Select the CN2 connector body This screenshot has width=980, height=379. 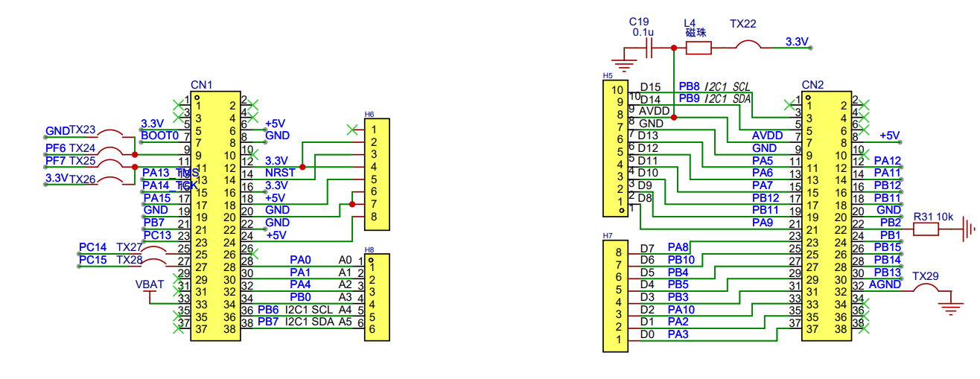coord(826,215)
